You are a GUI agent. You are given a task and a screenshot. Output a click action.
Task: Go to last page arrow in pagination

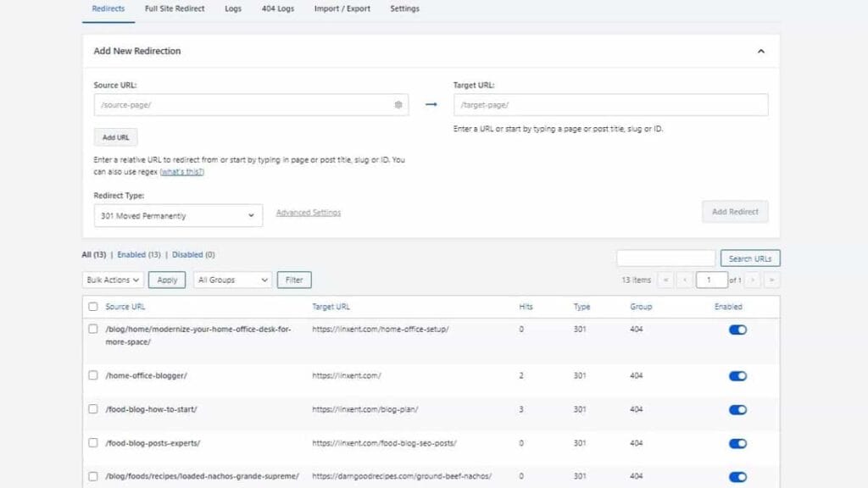771,280
